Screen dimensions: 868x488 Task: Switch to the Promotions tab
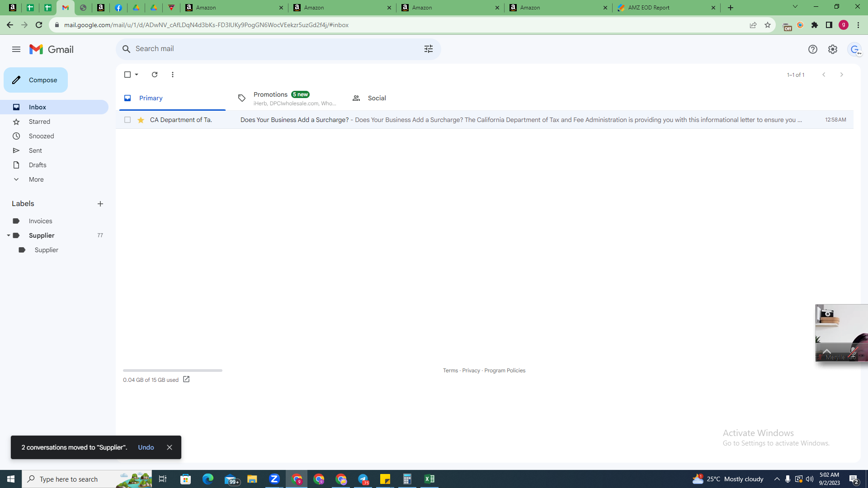288,98
